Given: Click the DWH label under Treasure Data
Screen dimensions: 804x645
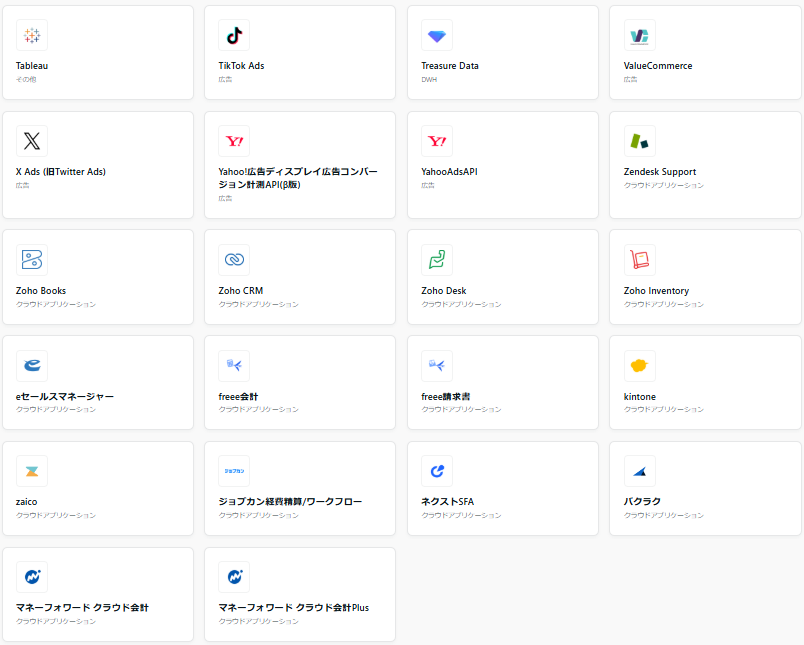Looking at the screenshot, I should tap(429, 79).
